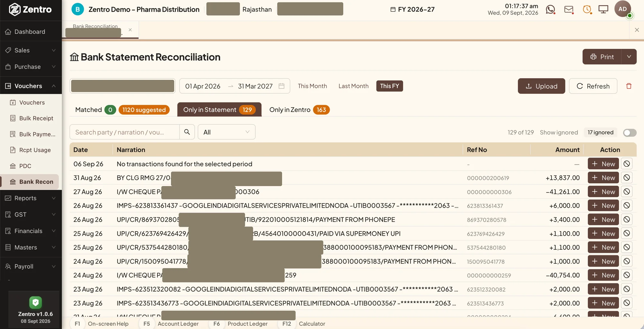Select the Only in Statement tab
This screenshot has width=644, height=329.
pos(219,110)
